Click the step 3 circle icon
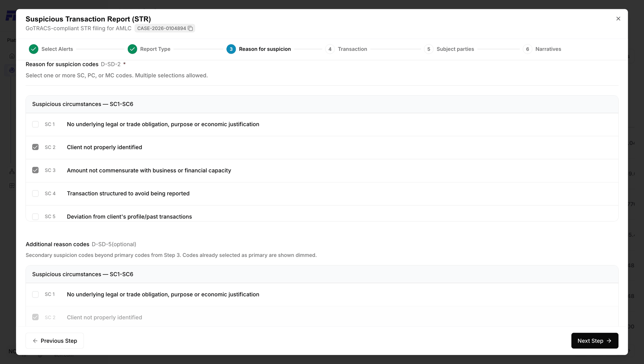Image resolution: width=644 pixels, height=364 pixels. point(231,49)
